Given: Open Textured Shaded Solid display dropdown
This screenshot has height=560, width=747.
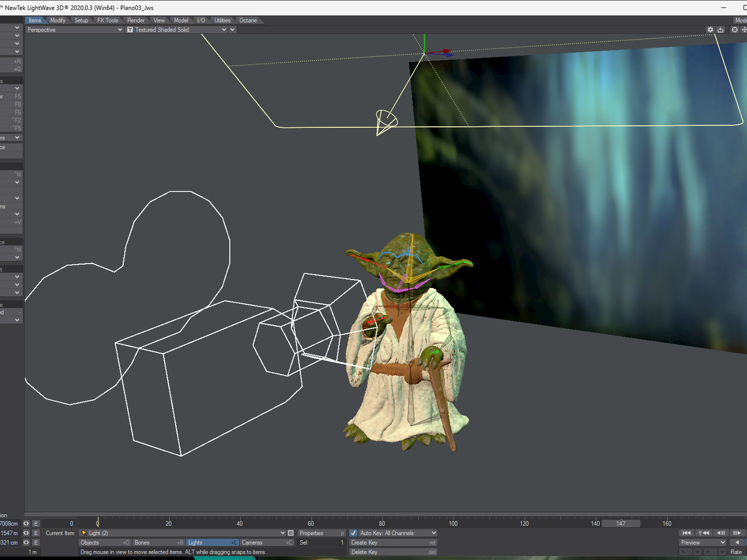Looking at the screenshot, I should (177, 30).
